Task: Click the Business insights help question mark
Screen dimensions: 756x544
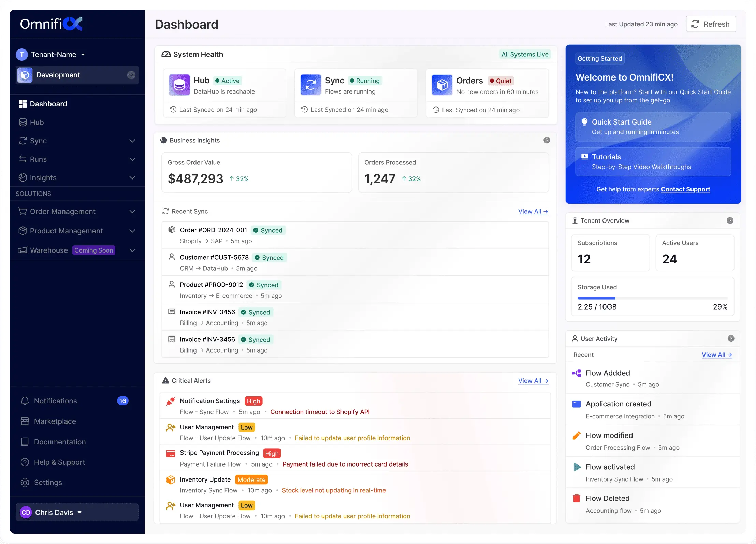Action: (x=546, y=140)
